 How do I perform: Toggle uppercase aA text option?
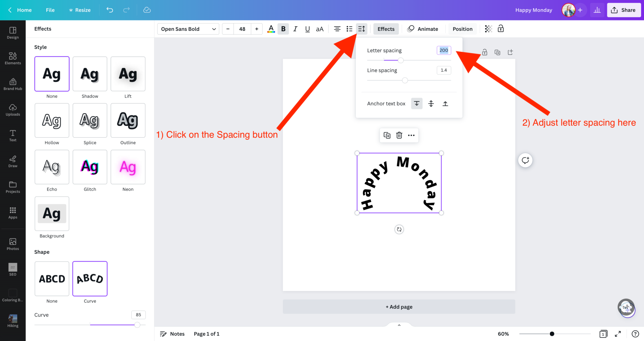(x=319, y=29)
